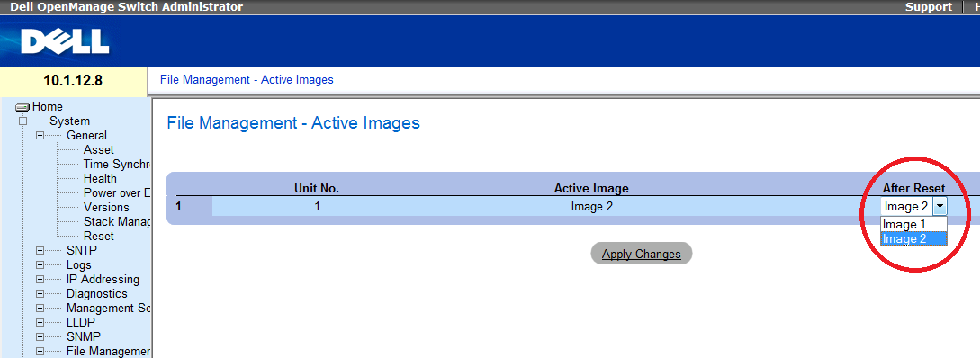Open SNTP tree label
Viewport: 980px width, 358px height.
click(82, 251)
